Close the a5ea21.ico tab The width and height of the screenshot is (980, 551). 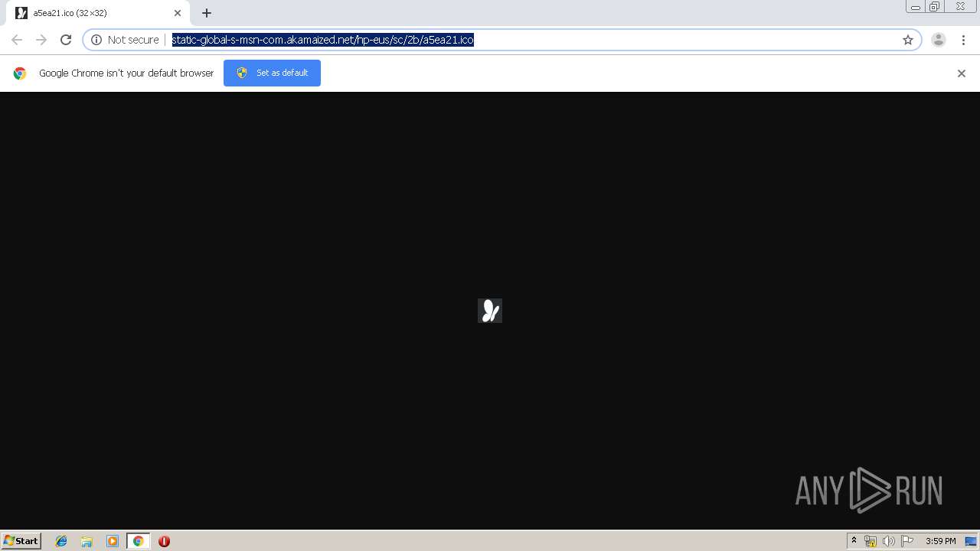[178, 13]
